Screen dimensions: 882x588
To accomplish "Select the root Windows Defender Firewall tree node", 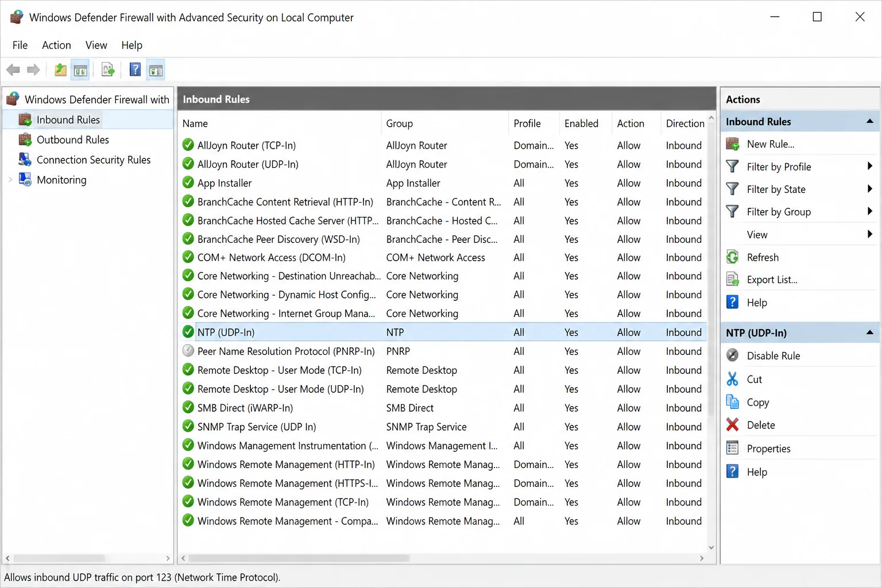I will pyautogui.click(x=96, y=99).
